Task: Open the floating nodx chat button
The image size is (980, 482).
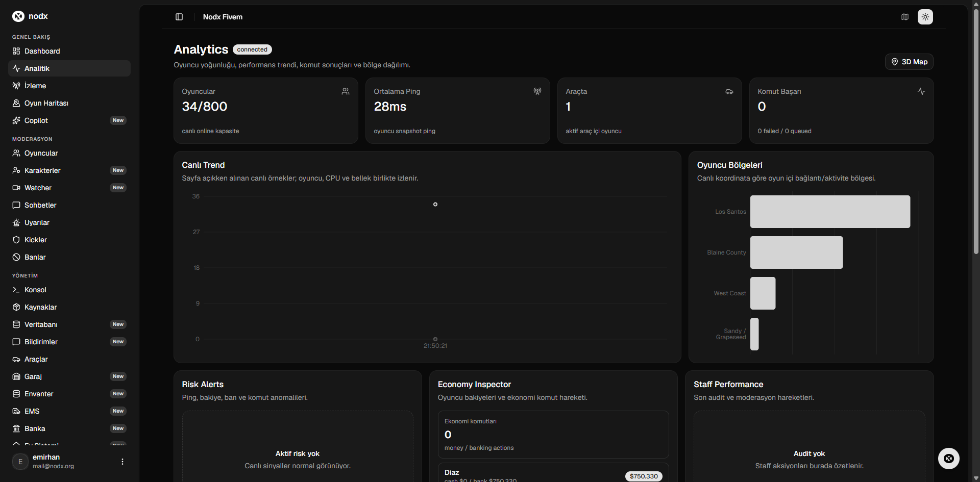Action: point(949,459)
